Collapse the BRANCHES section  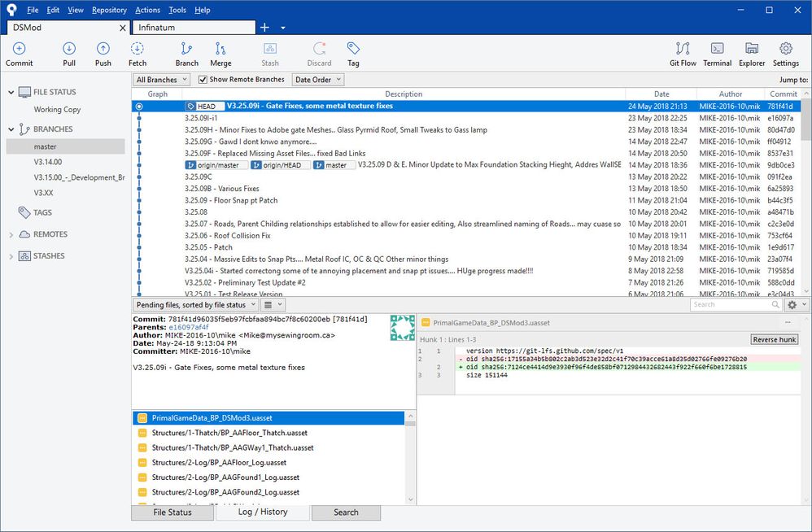point(11,129)
